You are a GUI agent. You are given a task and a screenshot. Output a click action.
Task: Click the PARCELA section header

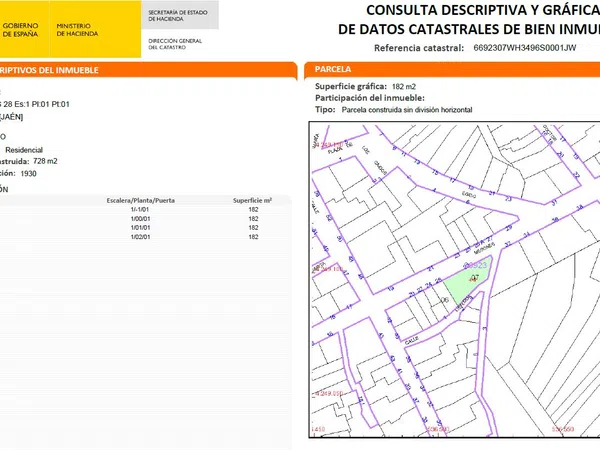point(333,69)
